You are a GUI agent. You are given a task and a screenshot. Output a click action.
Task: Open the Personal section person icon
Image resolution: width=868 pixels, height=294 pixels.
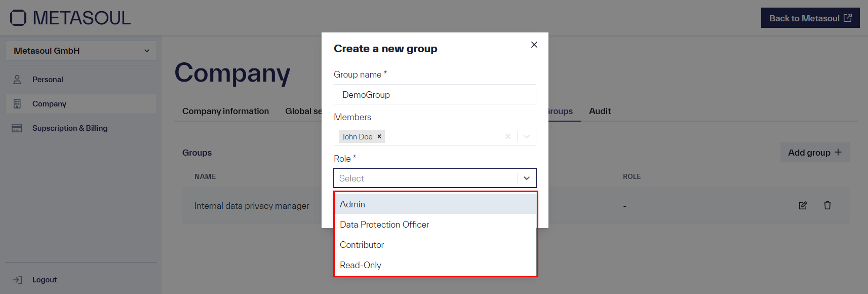pos(17,80)
